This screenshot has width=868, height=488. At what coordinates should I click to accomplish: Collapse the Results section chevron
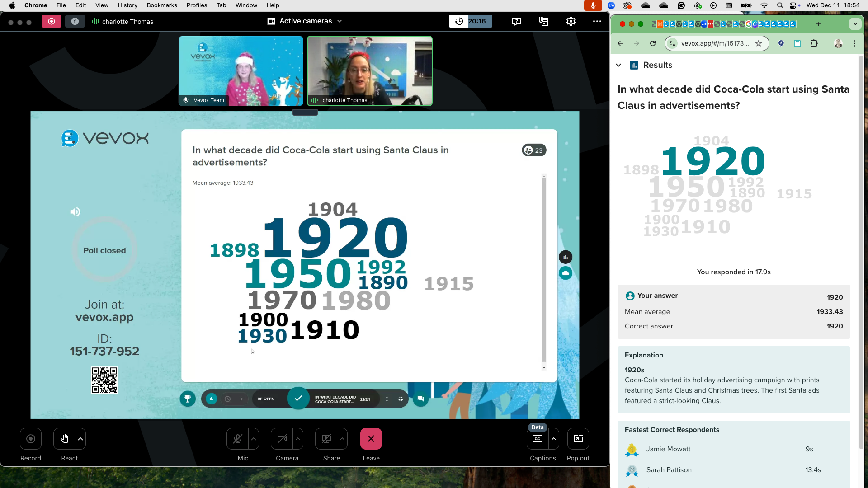618,65
